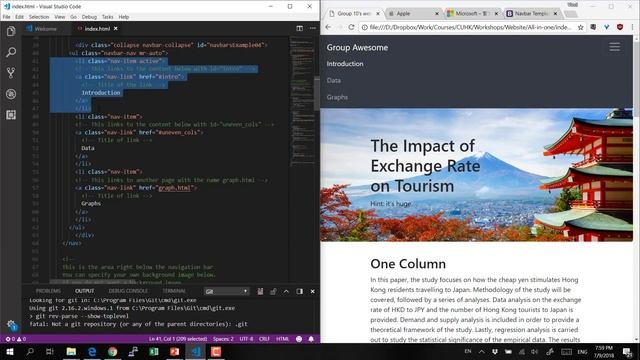640x360 pixels.
Task: Close the Group 10's website browser tab
Action: click(x=378, y=13)
